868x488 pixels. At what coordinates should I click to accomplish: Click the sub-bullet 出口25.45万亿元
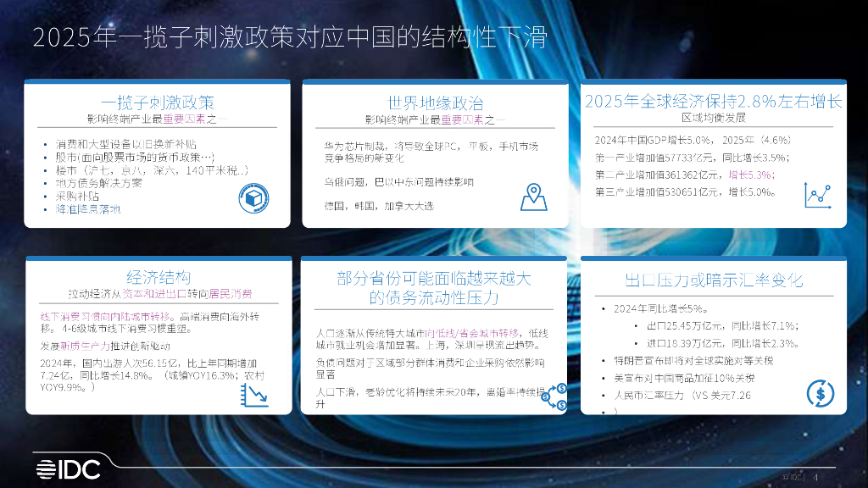[722, 326]
